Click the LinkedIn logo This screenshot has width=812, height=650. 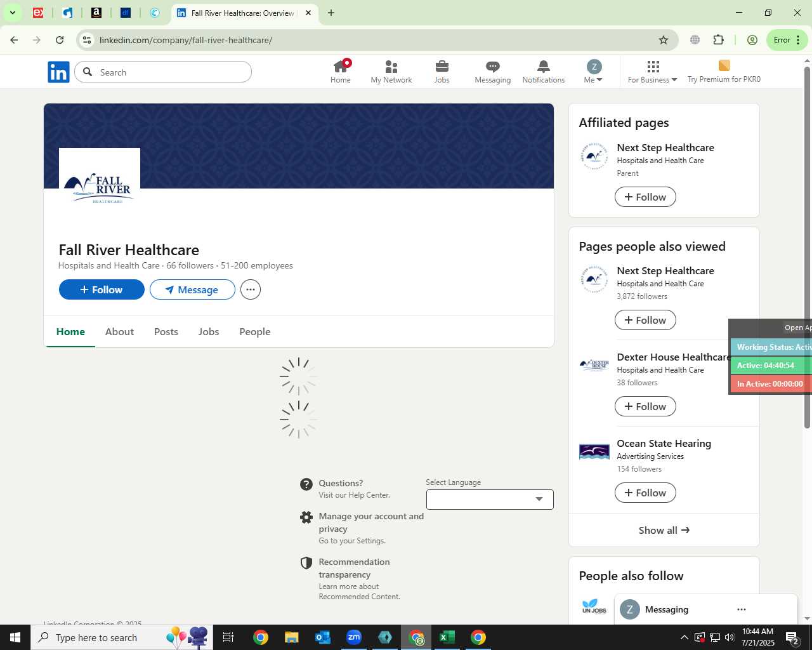pyautogui.click(x=58, y=72)
